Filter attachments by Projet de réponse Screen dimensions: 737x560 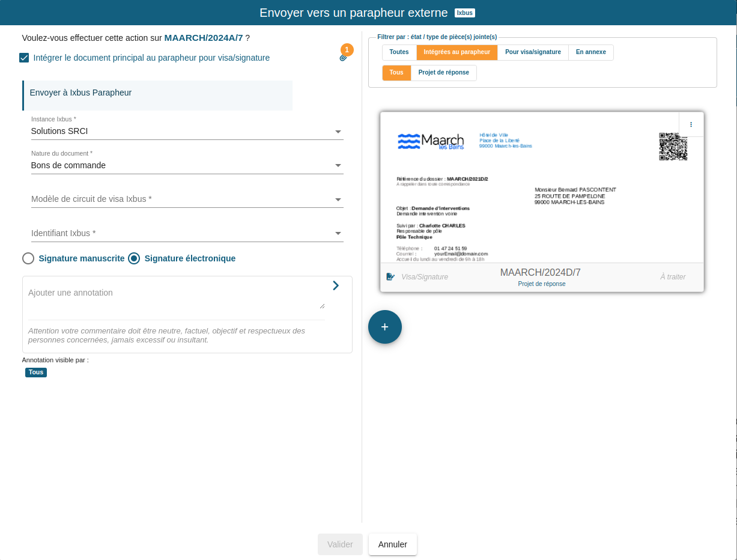(443, 73)
